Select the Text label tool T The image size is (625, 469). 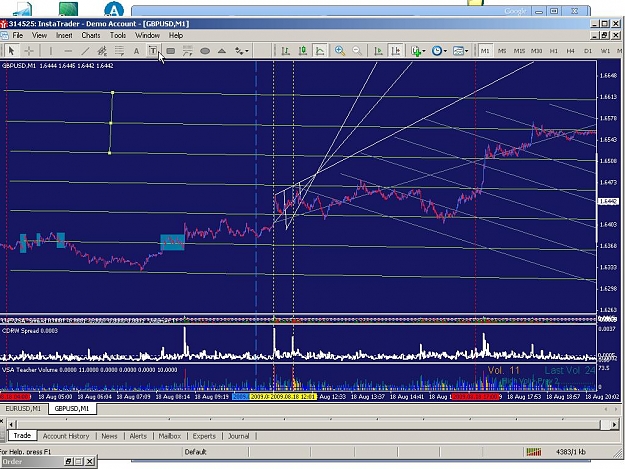(153, 51)
